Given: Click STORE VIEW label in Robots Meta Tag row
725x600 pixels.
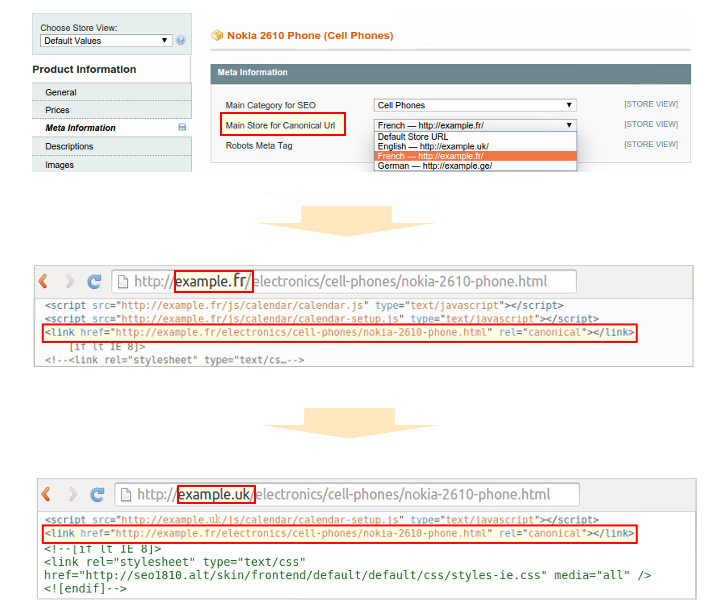Looking at the screenshot, I should (651, 144).
